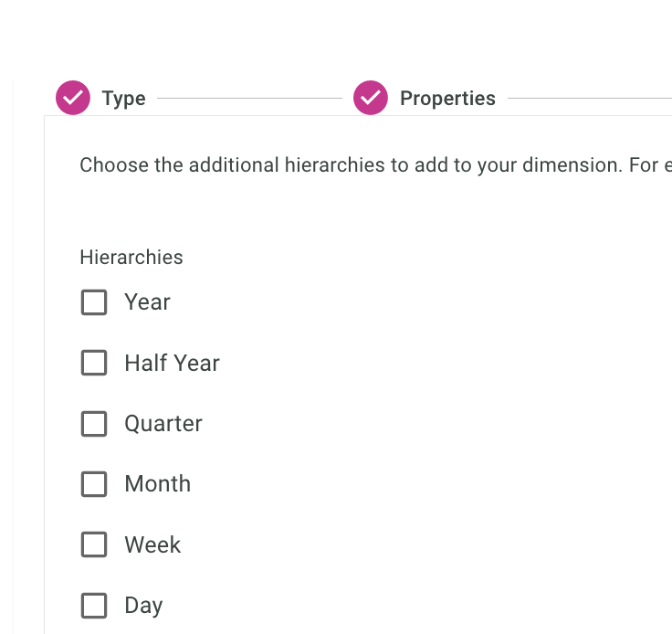The height and width of the screenshot is (634, 672).
Task: Turn on the Day checkbox
Action: point(94,606)
